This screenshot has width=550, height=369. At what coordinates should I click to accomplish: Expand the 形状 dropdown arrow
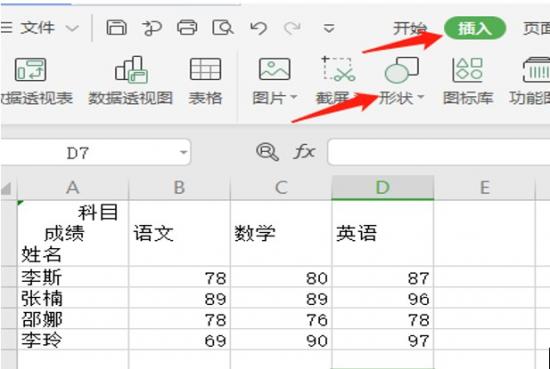click(x=421, y=96)
